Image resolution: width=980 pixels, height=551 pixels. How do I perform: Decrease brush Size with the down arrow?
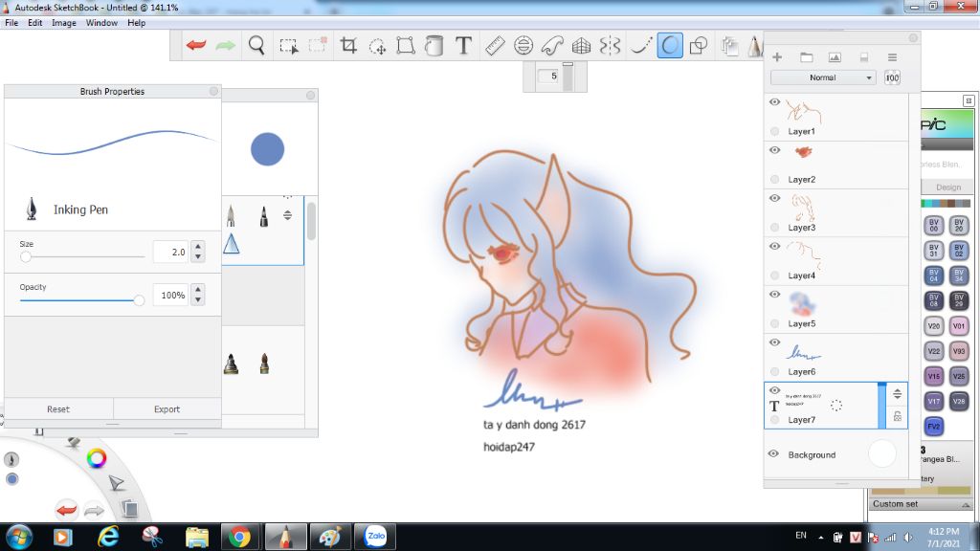(198, 256)
